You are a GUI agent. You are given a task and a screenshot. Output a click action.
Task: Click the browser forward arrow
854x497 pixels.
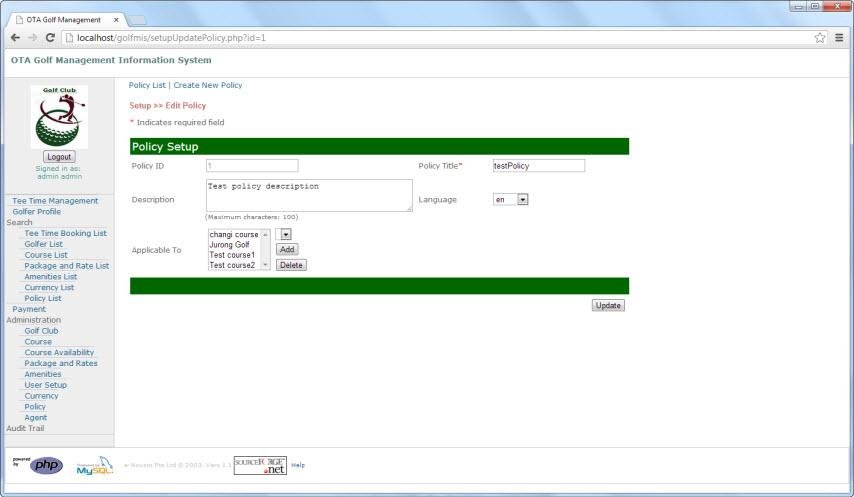[x=33, y=38]
